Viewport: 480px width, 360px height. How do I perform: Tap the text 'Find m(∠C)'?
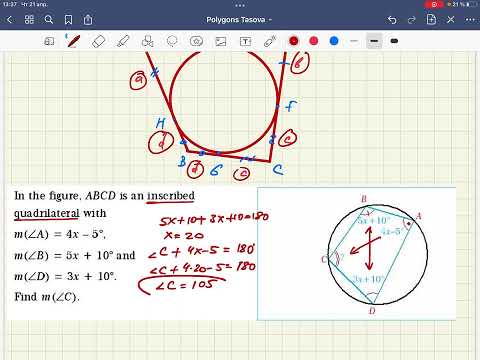pos(47,297)
